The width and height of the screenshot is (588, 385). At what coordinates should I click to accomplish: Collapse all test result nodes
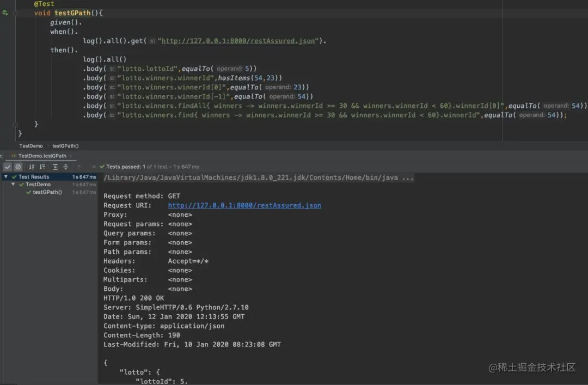tap(66, 167)
